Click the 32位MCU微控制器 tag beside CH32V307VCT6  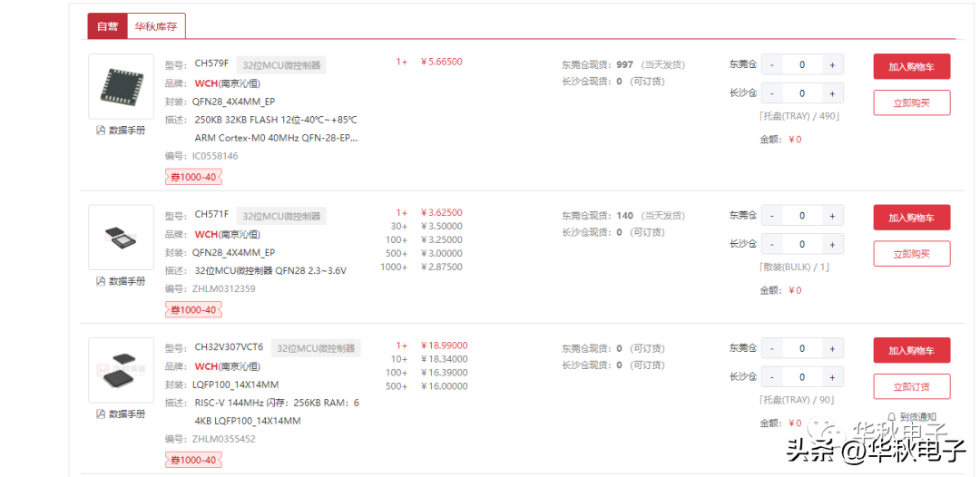317,348
